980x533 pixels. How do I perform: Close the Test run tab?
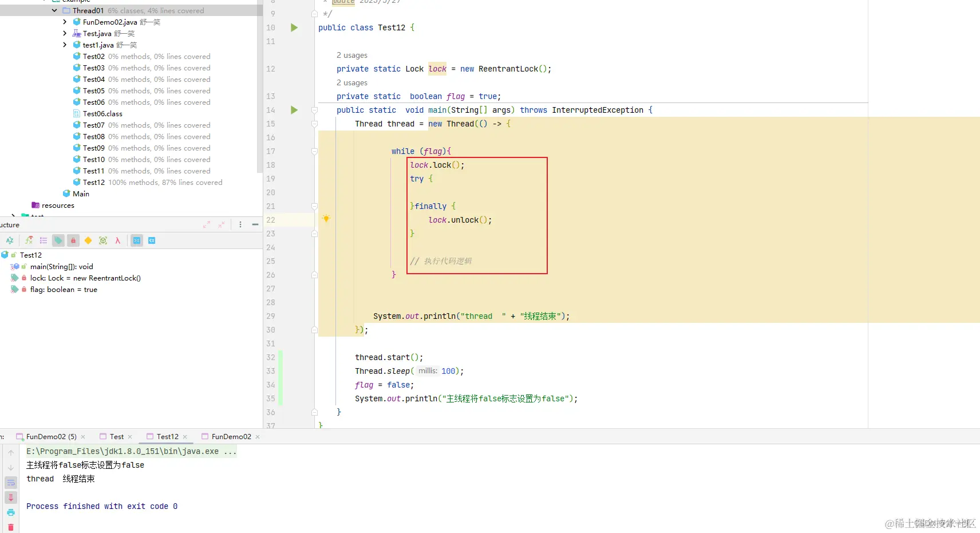click(x=130, y=437)
